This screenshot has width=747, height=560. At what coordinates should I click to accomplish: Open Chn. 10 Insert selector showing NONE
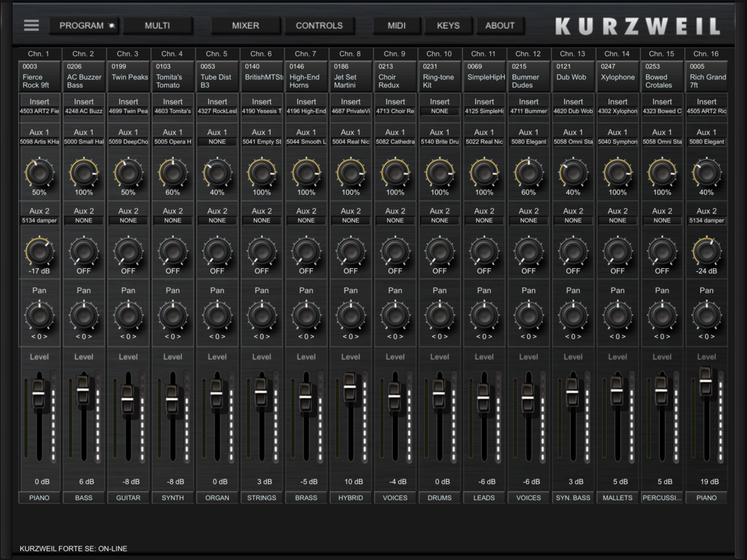439,111
